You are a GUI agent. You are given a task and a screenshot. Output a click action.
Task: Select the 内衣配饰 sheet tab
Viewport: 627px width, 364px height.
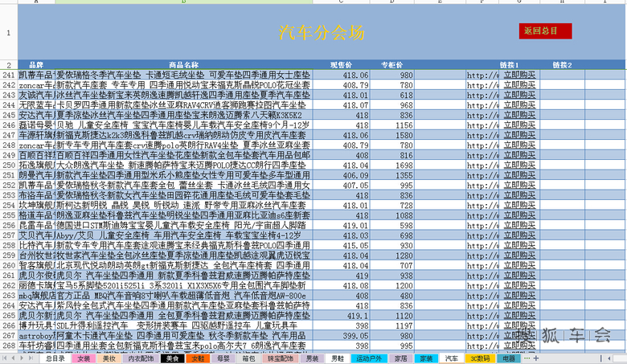141,358
